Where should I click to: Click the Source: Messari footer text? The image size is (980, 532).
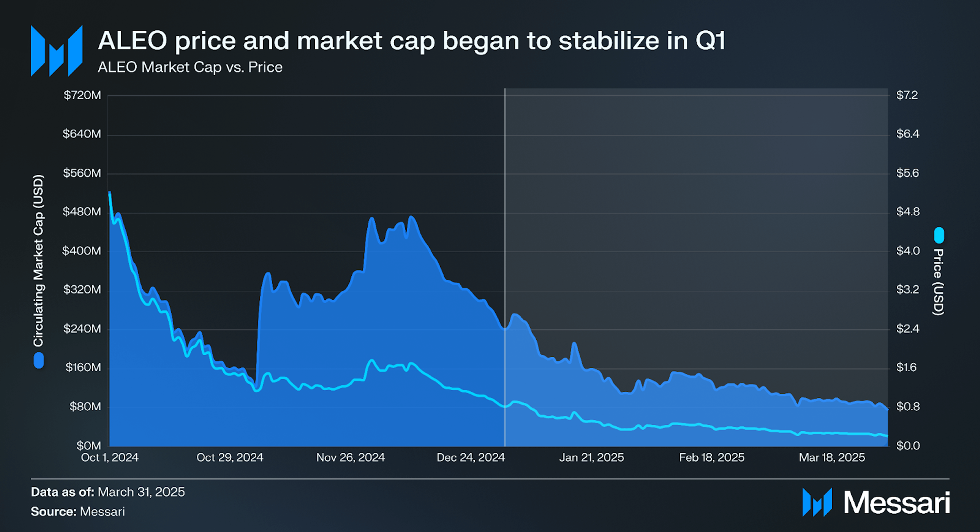point(78,512)
